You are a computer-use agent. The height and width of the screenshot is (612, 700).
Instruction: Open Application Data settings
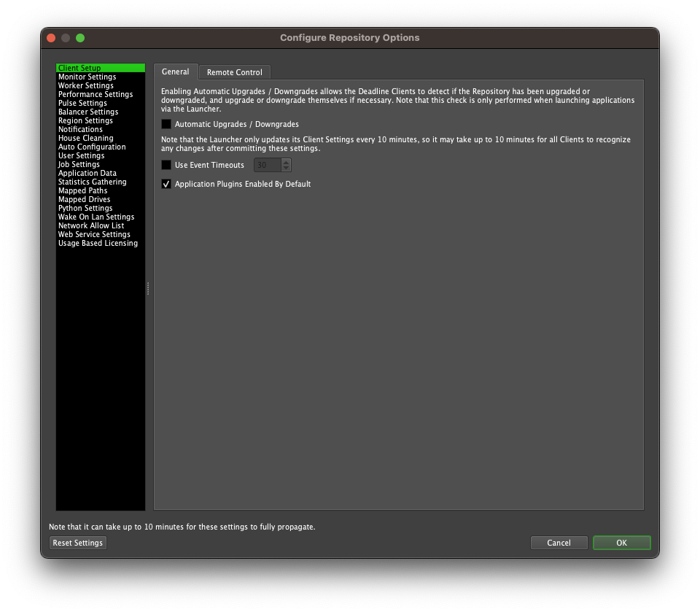101,173
